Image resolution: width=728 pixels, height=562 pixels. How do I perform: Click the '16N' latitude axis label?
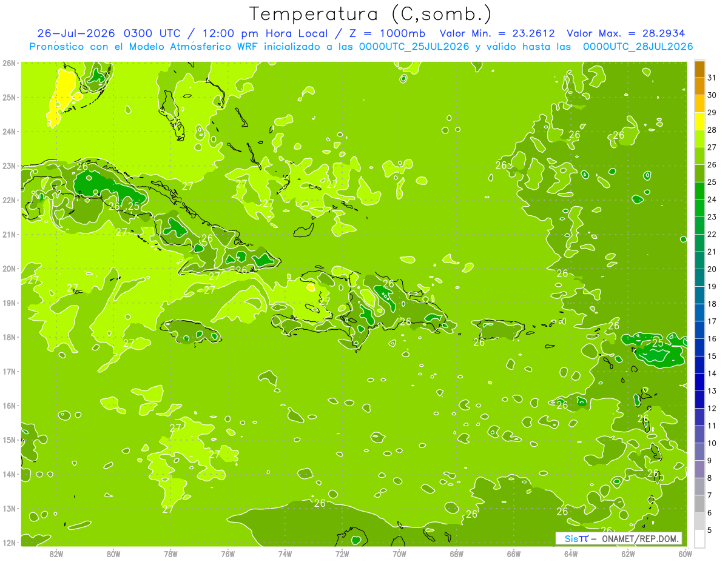pos(8,406)
